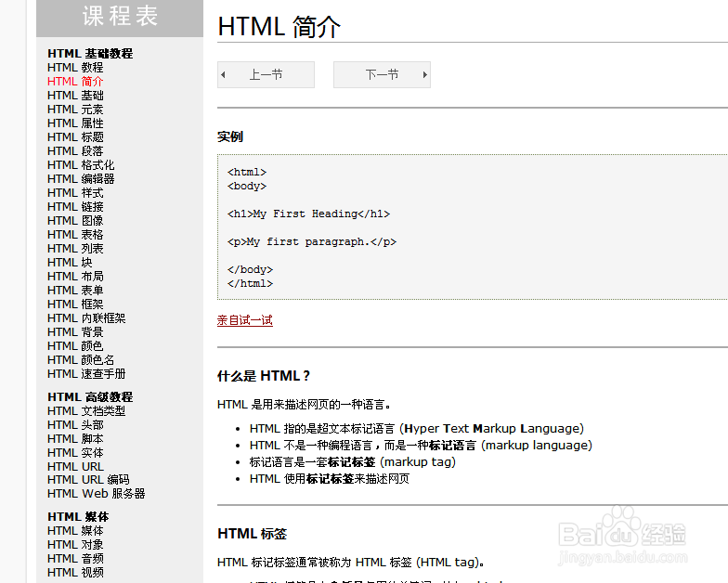Open HTML 列表 lesson

75,249
